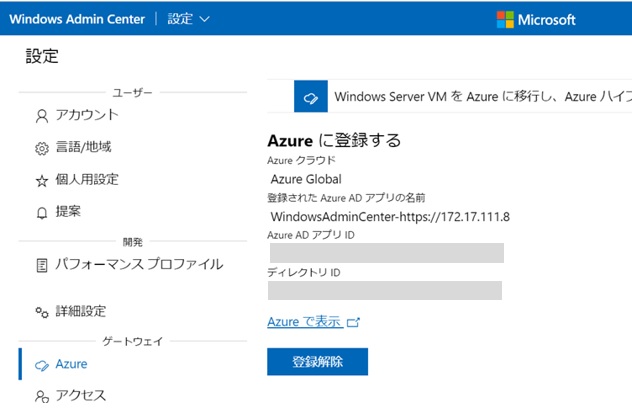Click the WindowsAdminCenter-https://172.17.111.8 app name
This screenshot has height=409, width=632.
point(390,216)
